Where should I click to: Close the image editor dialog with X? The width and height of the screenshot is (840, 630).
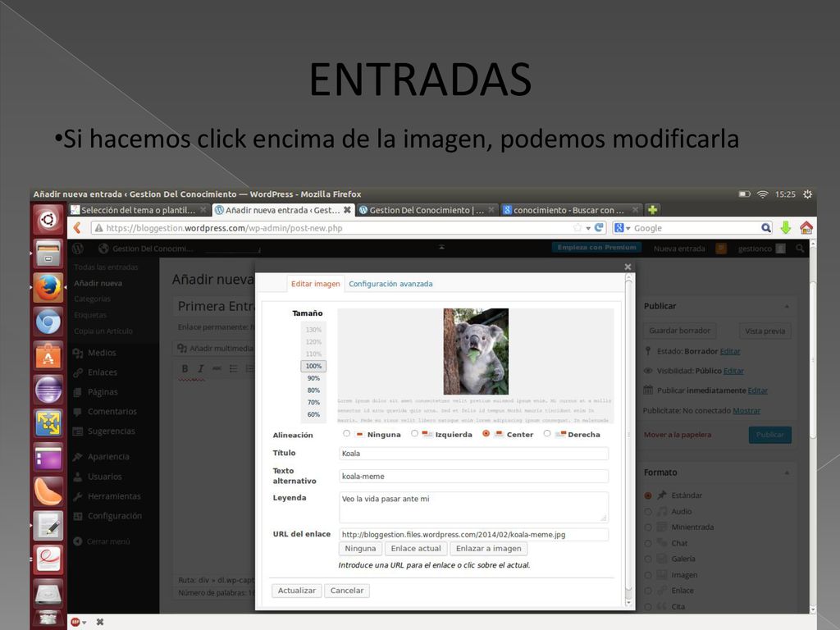coord(628,267)
